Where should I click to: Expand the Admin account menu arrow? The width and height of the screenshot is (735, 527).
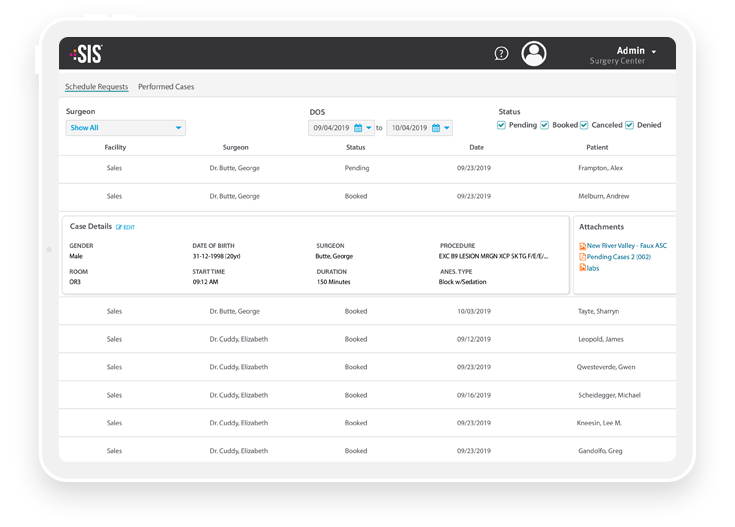654,51
